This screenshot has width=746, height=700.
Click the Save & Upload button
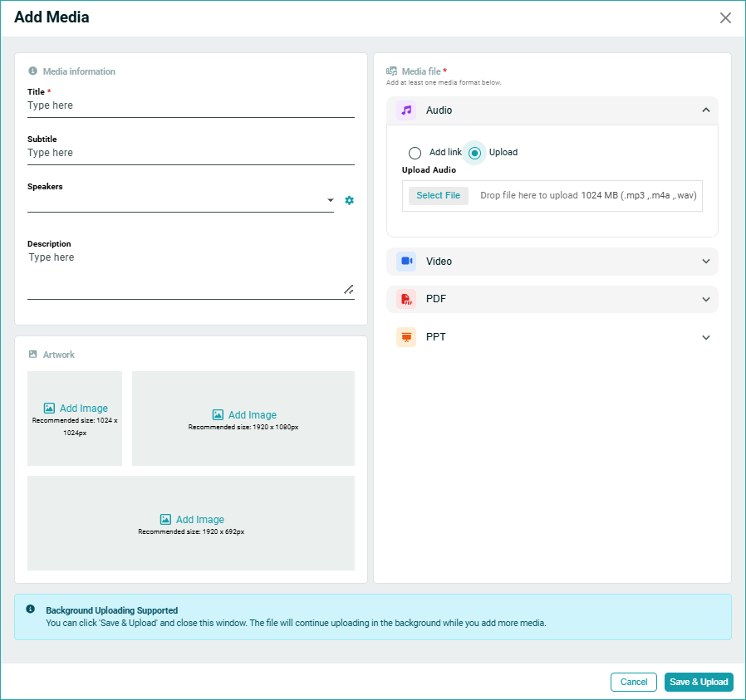[699, 682]
